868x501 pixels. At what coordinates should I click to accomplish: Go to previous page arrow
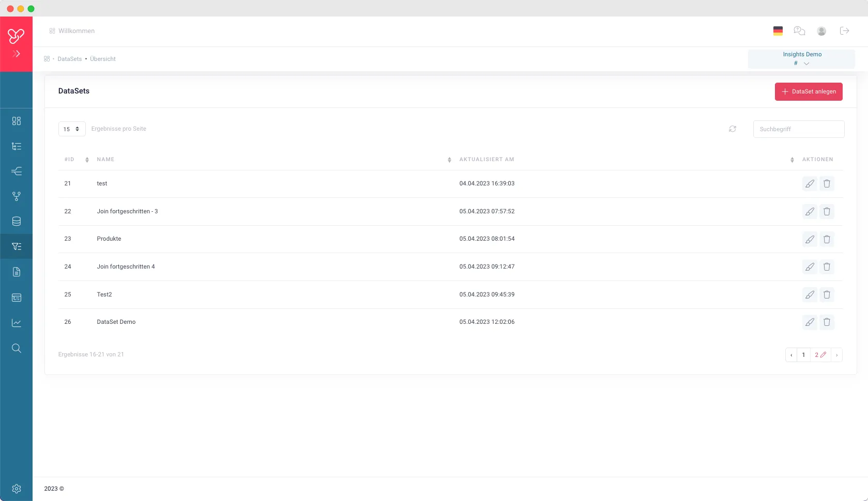pyautogui.click(x=791, y=355)
